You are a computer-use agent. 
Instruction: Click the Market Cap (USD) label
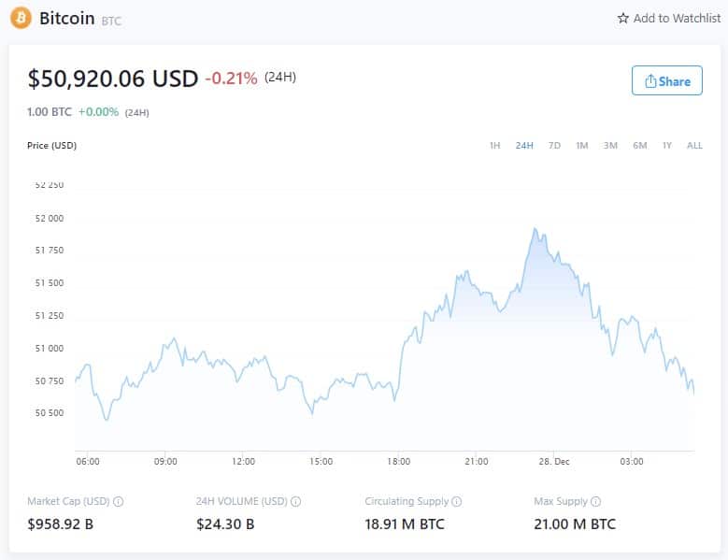(x=69, y=501)
